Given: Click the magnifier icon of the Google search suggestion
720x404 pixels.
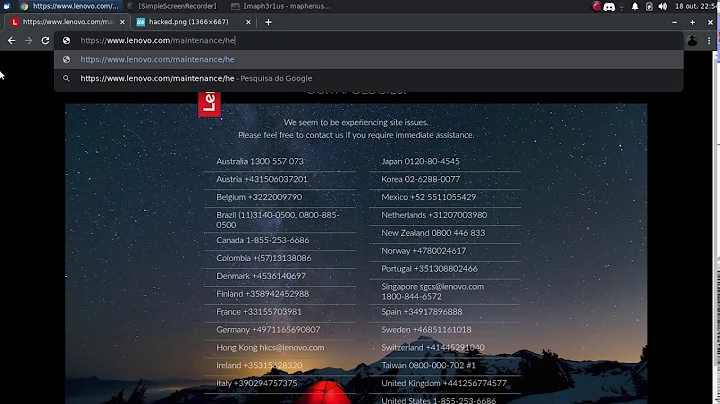Looking at the screenshot, I should point(67,79).
